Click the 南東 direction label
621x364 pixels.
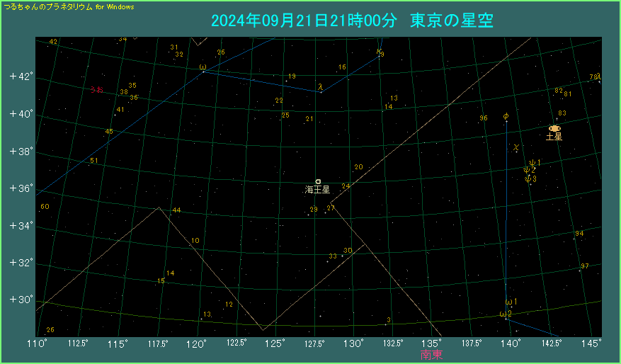pyautogui.click(x=431, y=355)
